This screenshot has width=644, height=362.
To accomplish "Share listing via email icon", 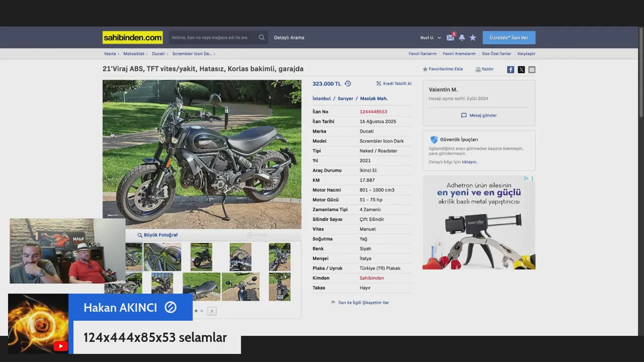I will [532, 69].
